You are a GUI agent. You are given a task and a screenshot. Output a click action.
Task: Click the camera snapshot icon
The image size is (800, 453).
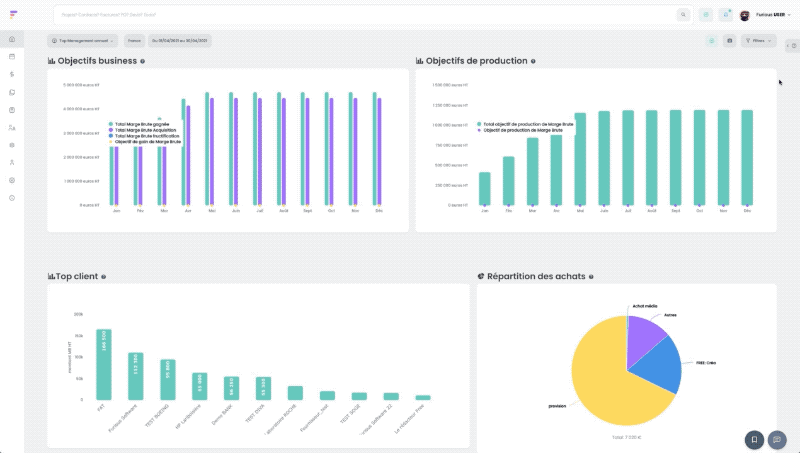[730, 41]
